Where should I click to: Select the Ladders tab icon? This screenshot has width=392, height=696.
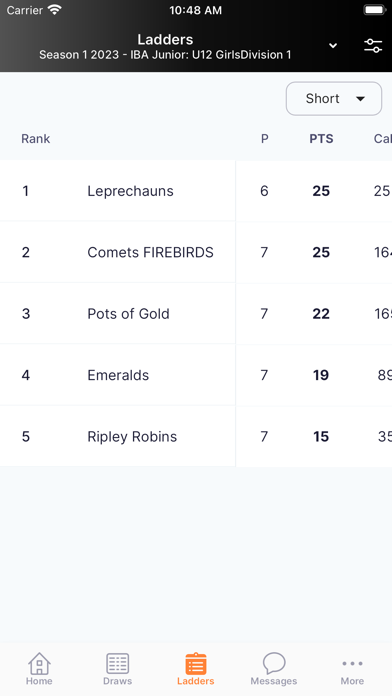pyautogui.click(x=196, y=664)
